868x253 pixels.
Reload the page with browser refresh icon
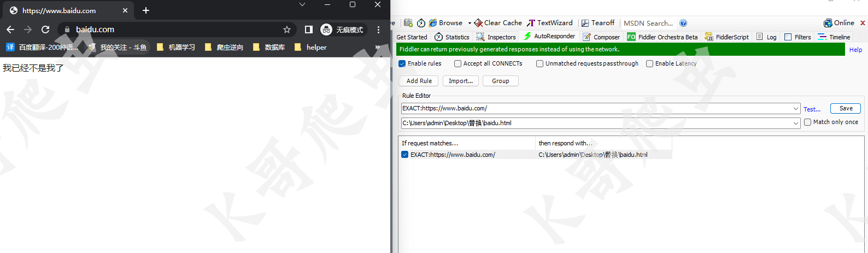pyautogui.click(x=45, y=30)
